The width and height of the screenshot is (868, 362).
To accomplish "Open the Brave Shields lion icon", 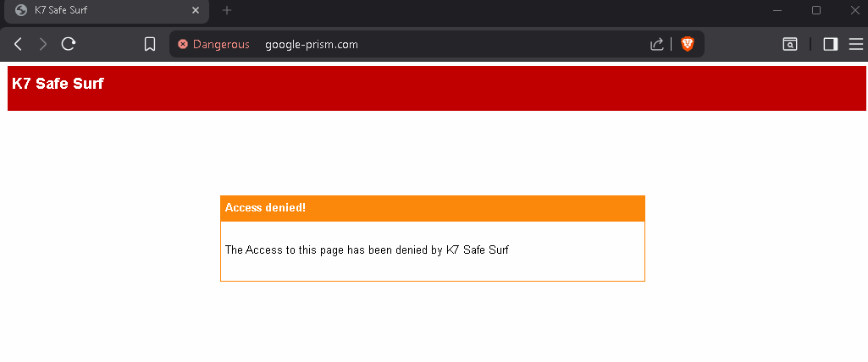I will click(x=687, y=44).
